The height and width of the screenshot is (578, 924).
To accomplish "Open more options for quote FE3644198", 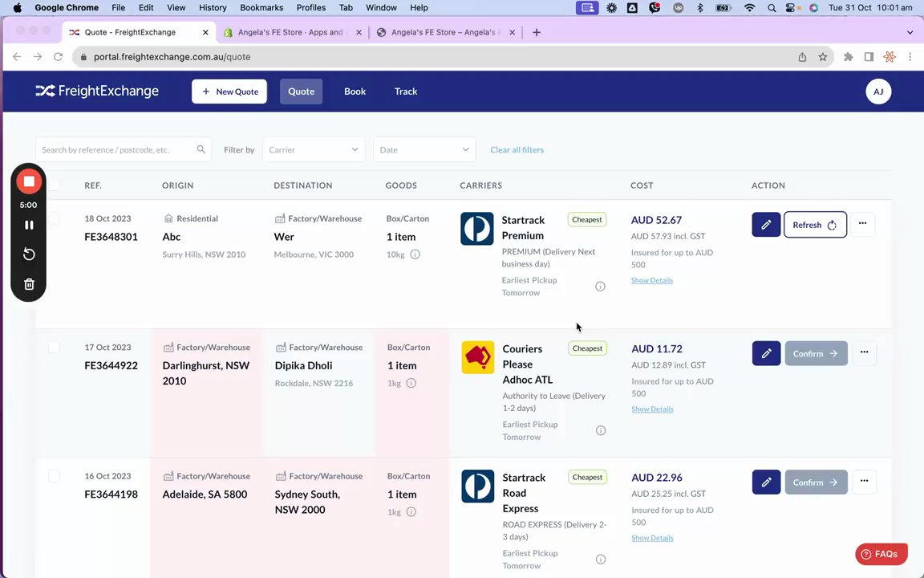I will pos(864,481).
